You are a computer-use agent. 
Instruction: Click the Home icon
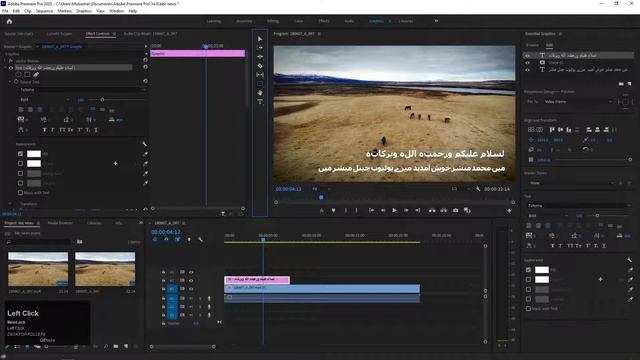[x=9, y=21]
